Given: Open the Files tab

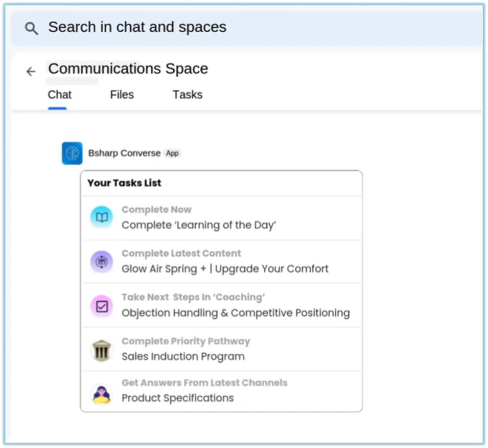Looking at the screenshot, I should pos(122,95).
